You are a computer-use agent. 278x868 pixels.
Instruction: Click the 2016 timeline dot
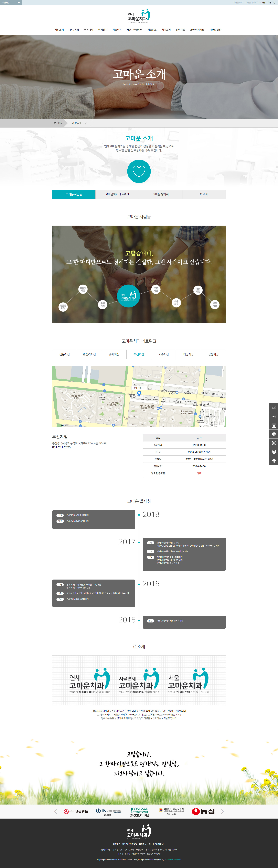point(139,584)
